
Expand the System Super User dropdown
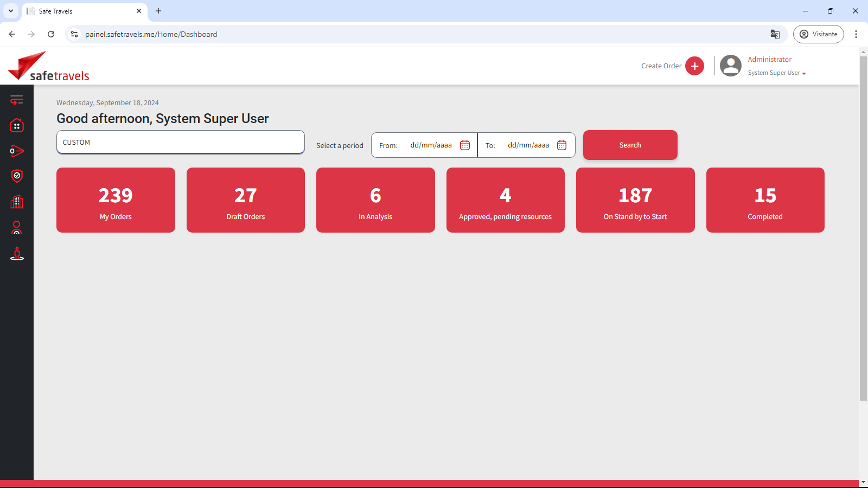(777, 73)
